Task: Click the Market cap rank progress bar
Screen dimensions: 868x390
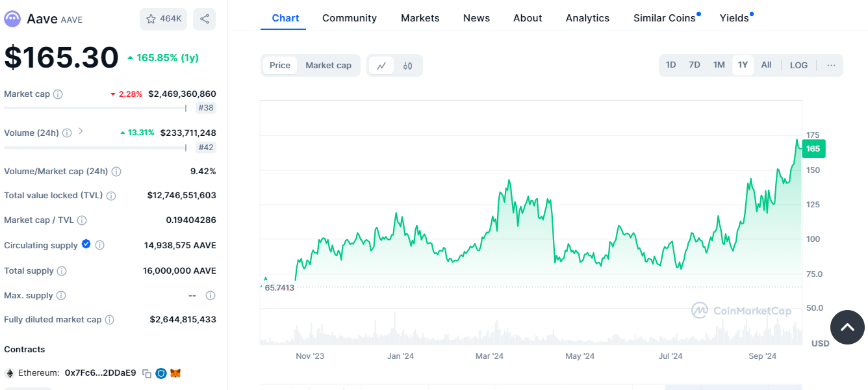Action: (96, 108)
